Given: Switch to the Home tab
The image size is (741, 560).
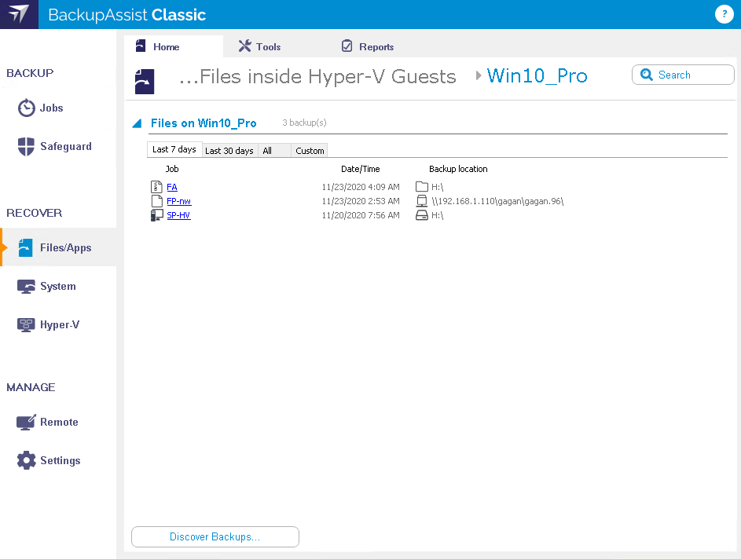Looking at the screenshot, I should click(x=174, y=46).
